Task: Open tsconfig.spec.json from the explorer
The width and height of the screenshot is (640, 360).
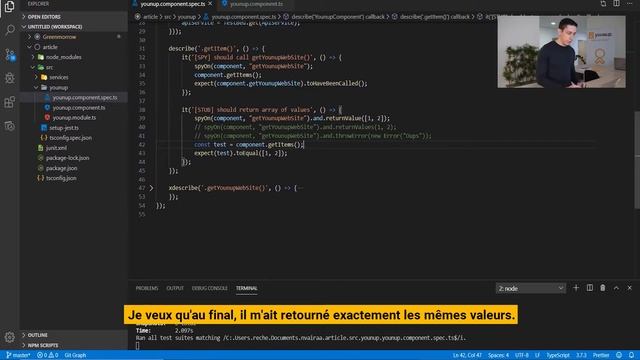Action: point(70,138)
